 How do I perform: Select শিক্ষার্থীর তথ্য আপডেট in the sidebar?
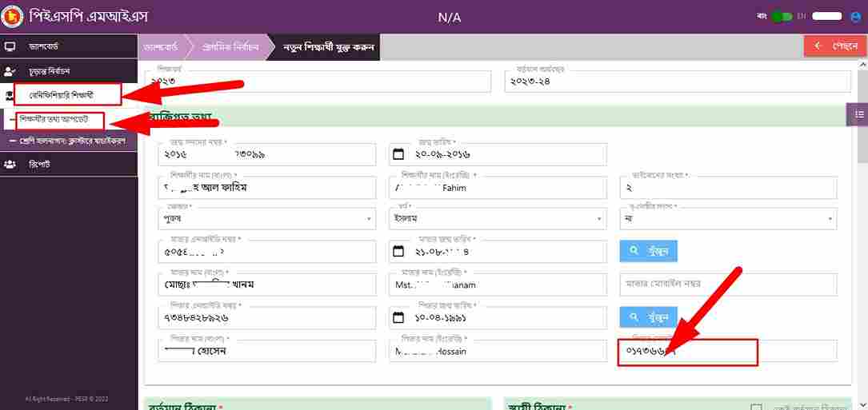[61, 120]
